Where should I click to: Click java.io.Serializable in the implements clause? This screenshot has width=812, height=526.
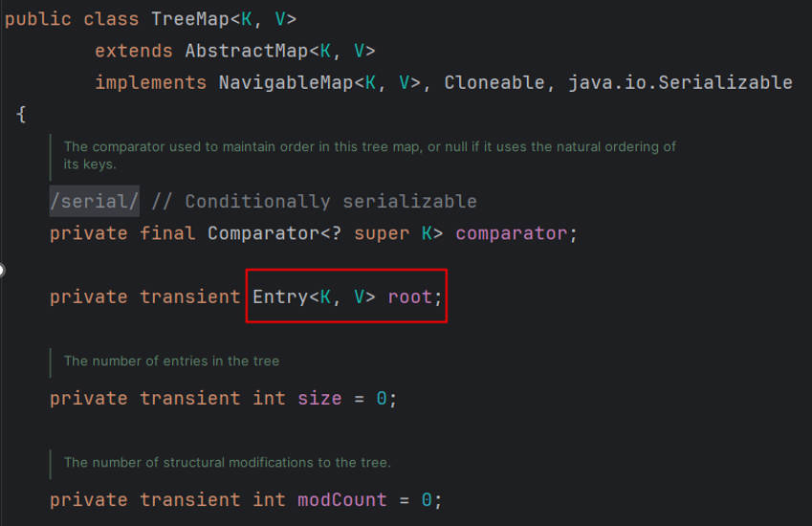coord(680,82)
